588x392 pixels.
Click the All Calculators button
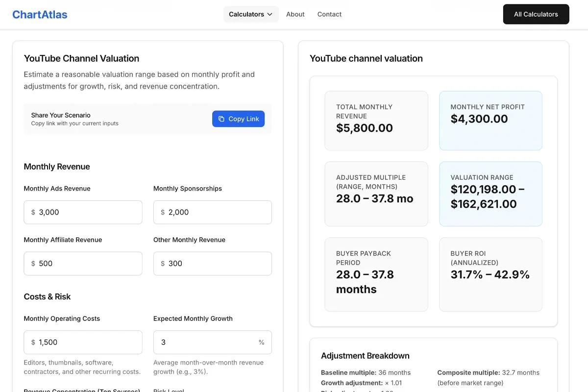(x=536, y=14)
